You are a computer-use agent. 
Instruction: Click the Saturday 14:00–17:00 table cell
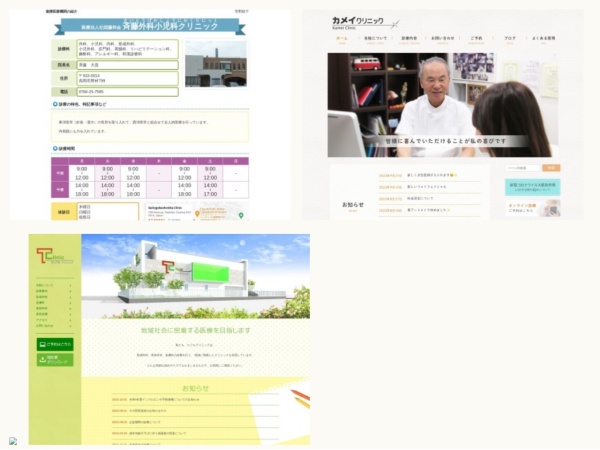tap(210, 189)
